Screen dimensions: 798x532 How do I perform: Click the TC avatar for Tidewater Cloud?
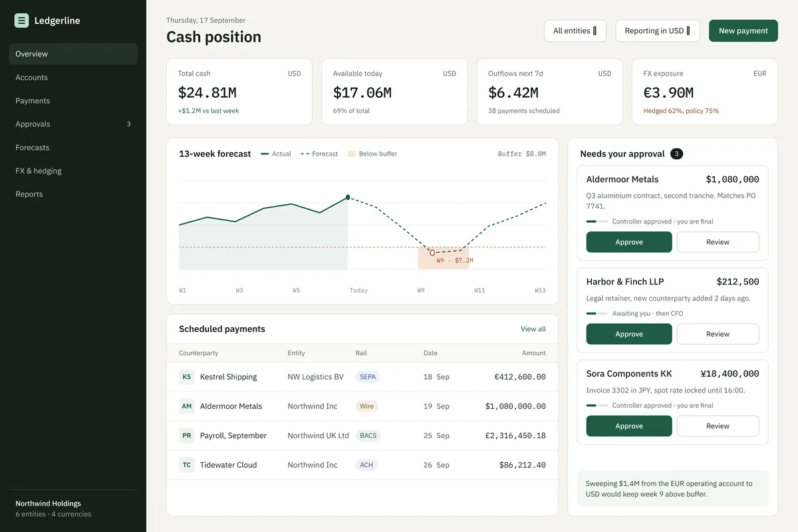pyautogui.click(x=187, y=465)
